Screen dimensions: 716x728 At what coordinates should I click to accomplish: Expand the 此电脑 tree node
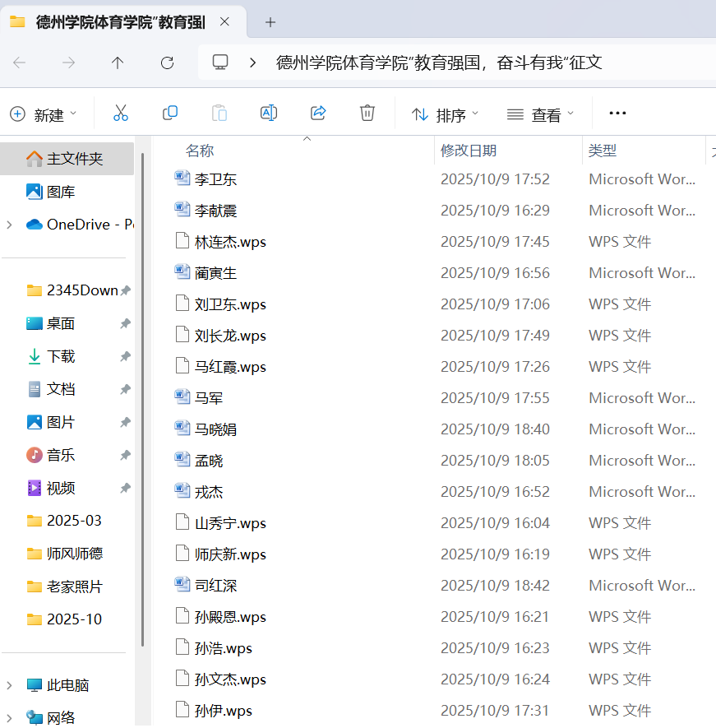(x=9, y=685)
